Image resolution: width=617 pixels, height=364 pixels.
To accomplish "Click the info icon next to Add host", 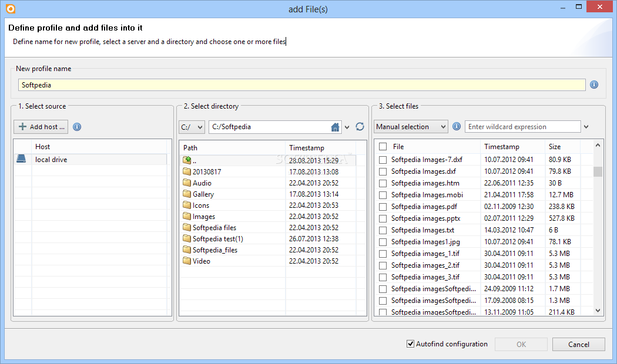I will click(77, 127).
